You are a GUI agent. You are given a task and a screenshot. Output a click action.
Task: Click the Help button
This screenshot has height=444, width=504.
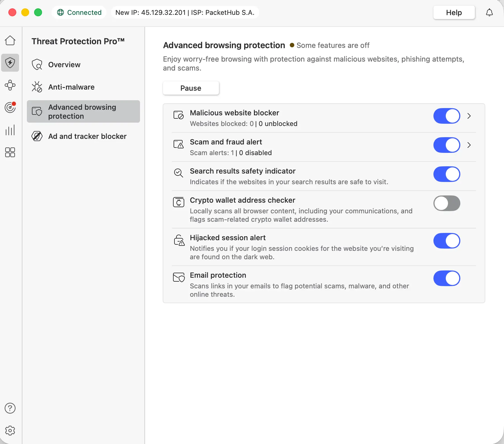click(454, 13)
